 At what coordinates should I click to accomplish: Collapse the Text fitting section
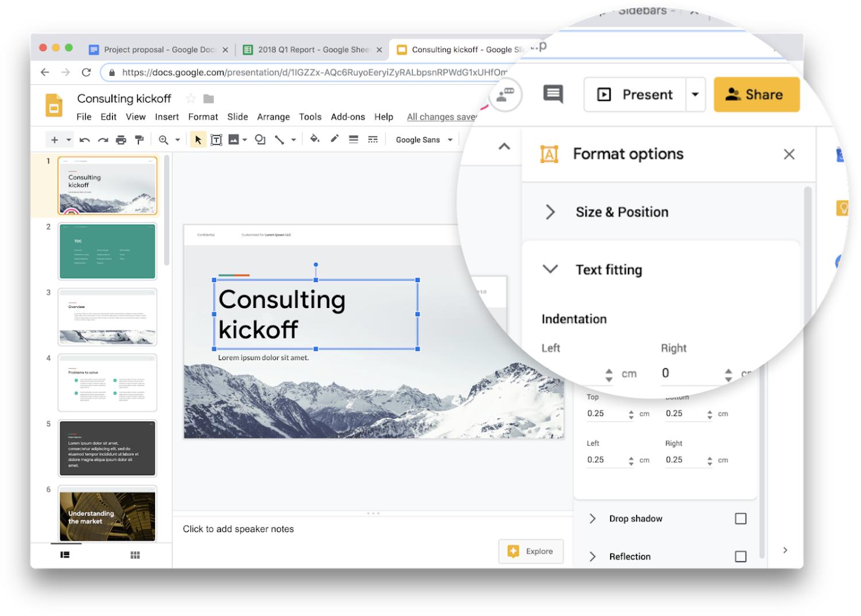click(x=550, y=270)
